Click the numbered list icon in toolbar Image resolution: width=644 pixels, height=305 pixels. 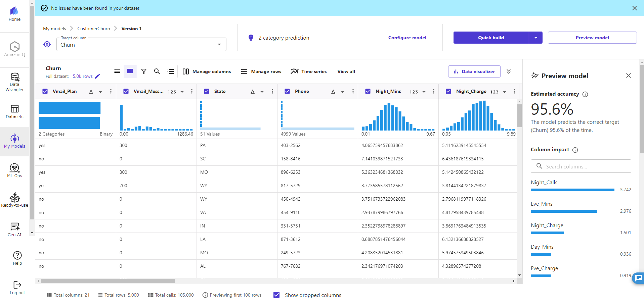click(171, 71)
